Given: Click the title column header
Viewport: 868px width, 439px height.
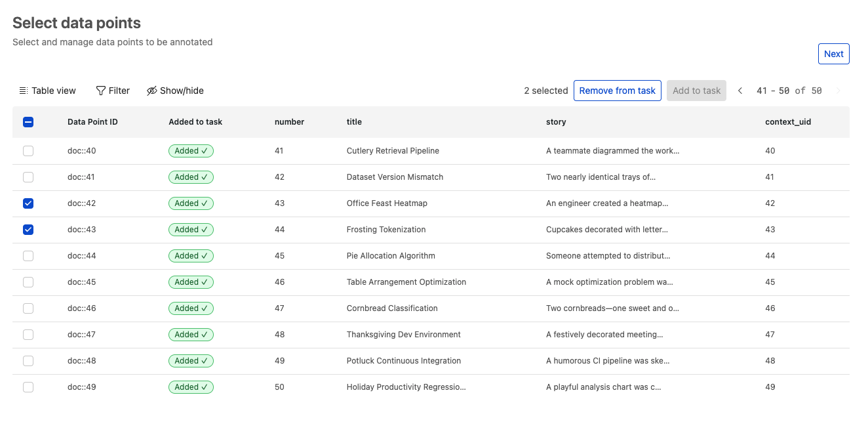Looking at the screenshot, I should pyautogui.click(x=354, y=122).
